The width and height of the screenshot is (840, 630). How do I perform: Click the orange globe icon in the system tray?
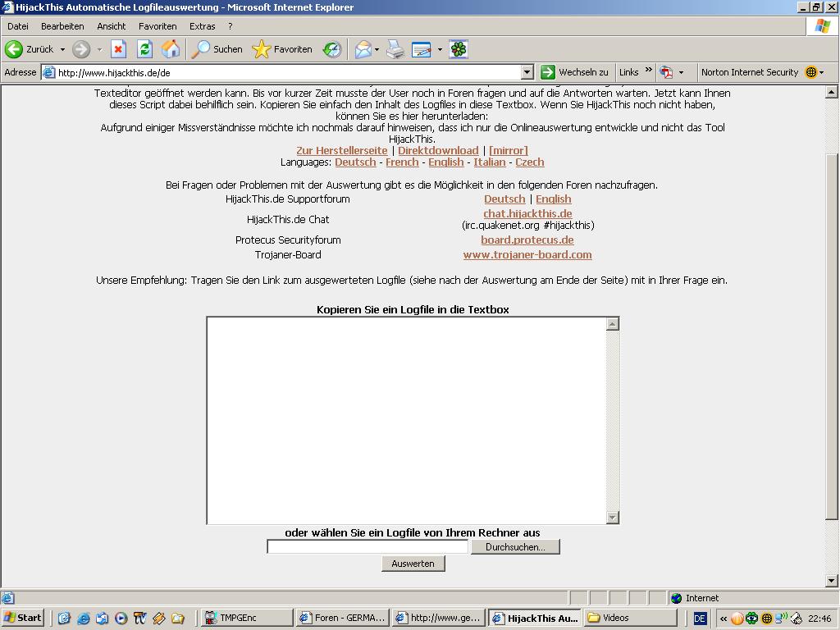737,619
